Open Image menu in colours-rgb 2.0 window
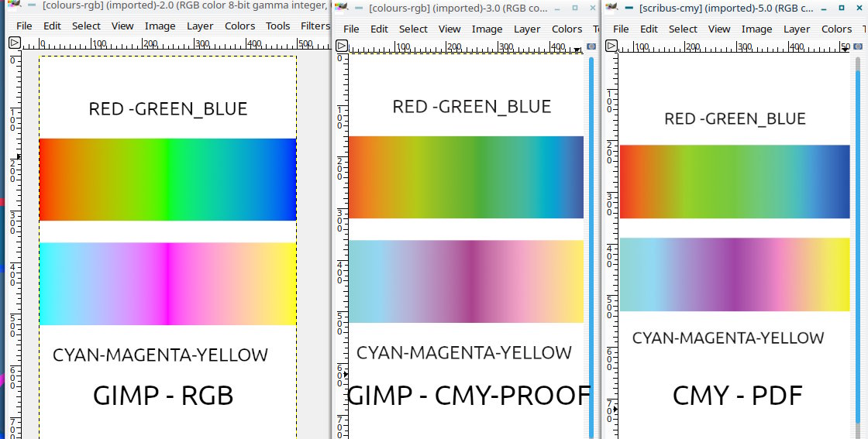The image size is (868, 439). pyautogui.click(x=160, y=26)
